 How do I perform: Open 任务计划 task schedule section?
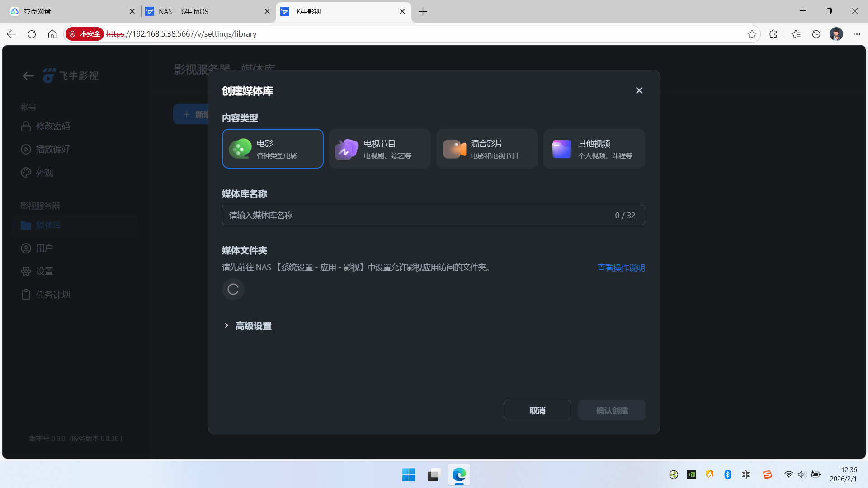[53, 294]
